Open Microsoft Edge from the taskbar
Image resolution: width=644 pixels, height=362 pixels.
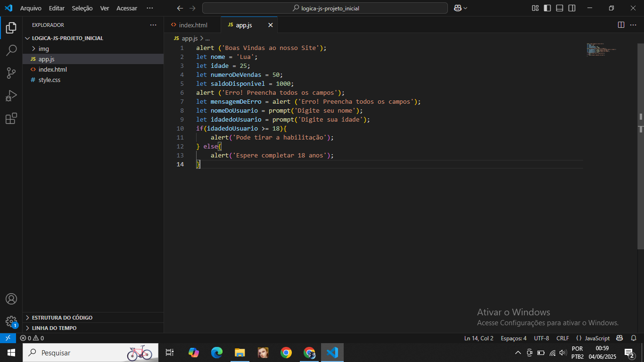click(217, 352)
